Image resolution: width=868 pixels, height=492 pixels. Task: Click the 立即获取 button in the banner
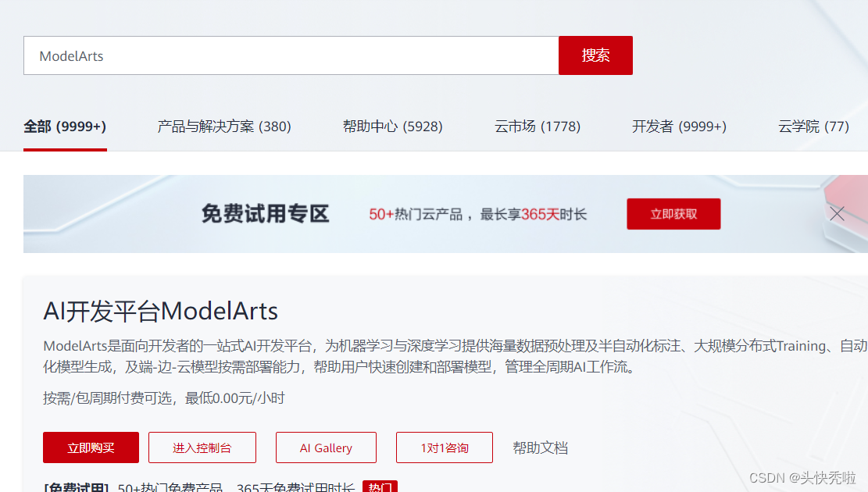click(x=673, y=214)
